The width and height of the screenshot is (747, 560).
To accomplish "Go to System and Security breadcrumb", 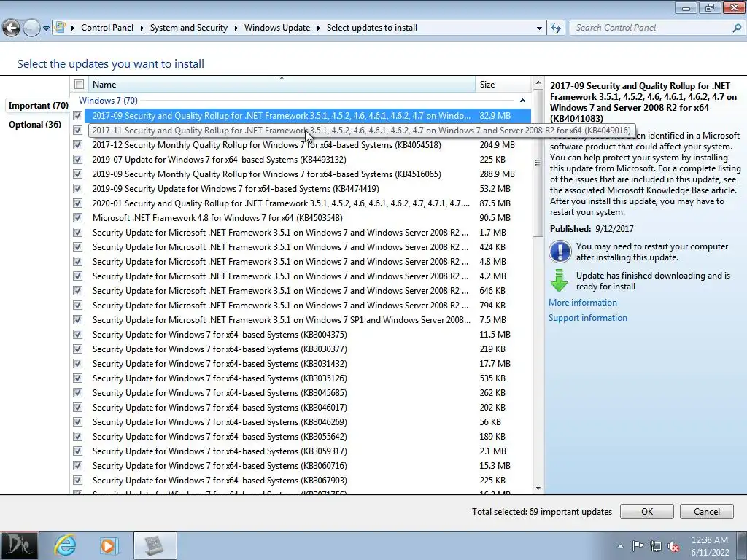I will click(189, 28).
